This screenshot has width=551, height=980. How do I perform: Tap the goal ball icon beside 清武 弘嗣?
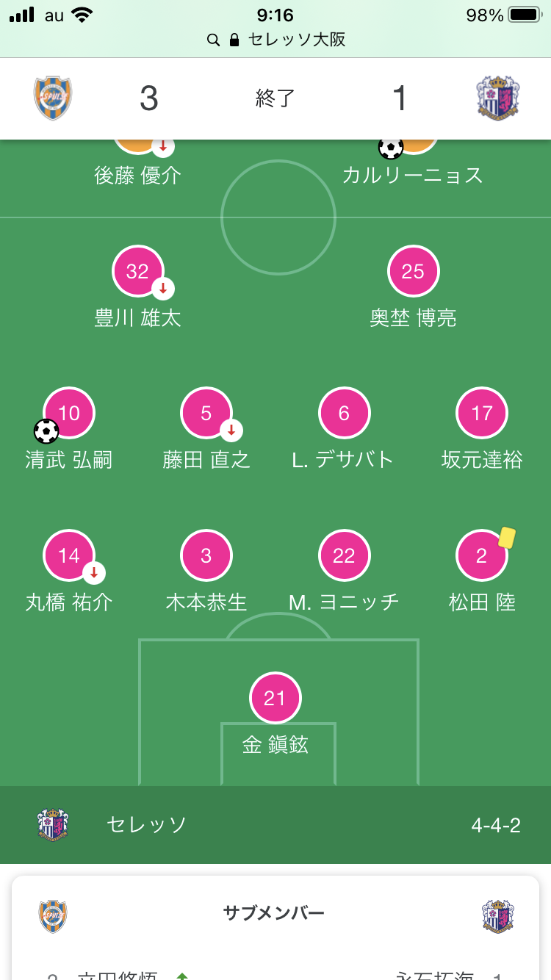click(x=46, y=430)
